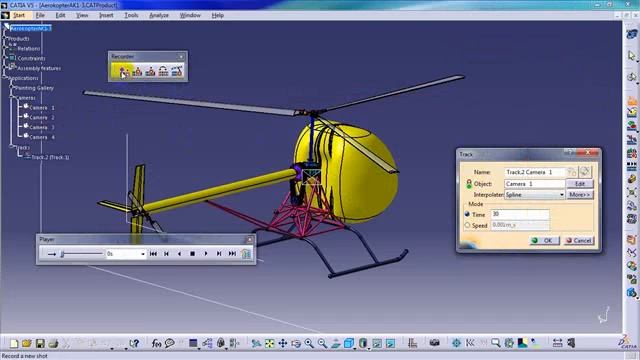The height and width of the screenshot is (360, 640).
Task: Click the Print icon
Action: pos(53,343)
